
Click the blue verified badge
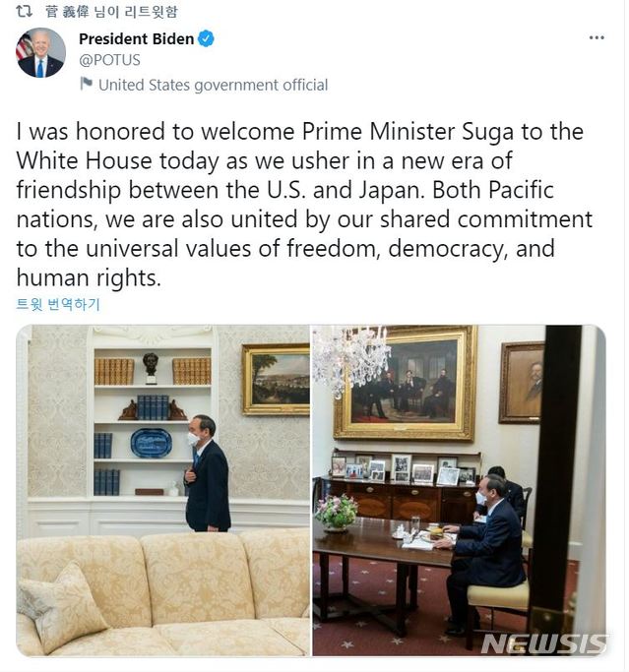206,39
